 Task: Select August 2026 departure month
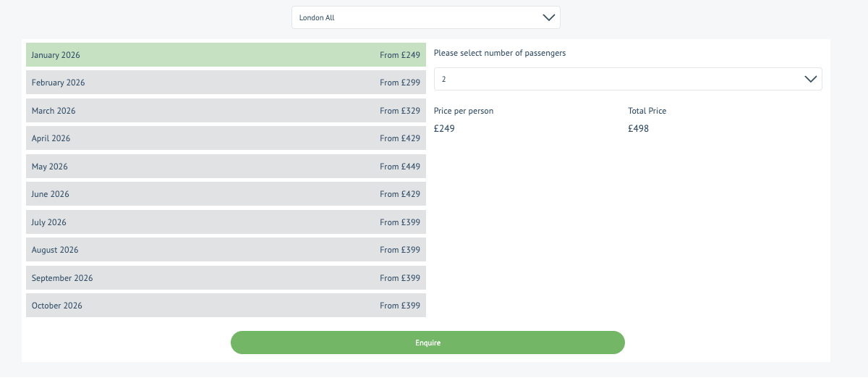click(x=226, y=250)
